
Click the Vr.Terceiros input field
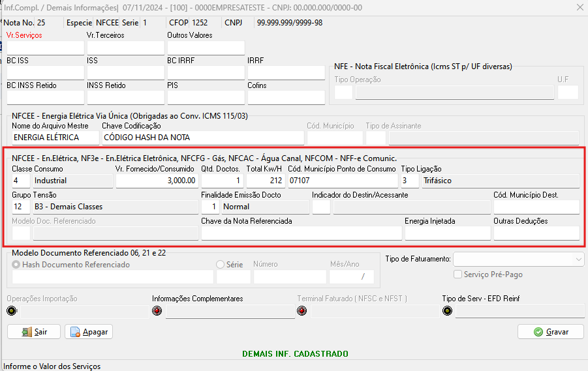click(x=125, y=48)
